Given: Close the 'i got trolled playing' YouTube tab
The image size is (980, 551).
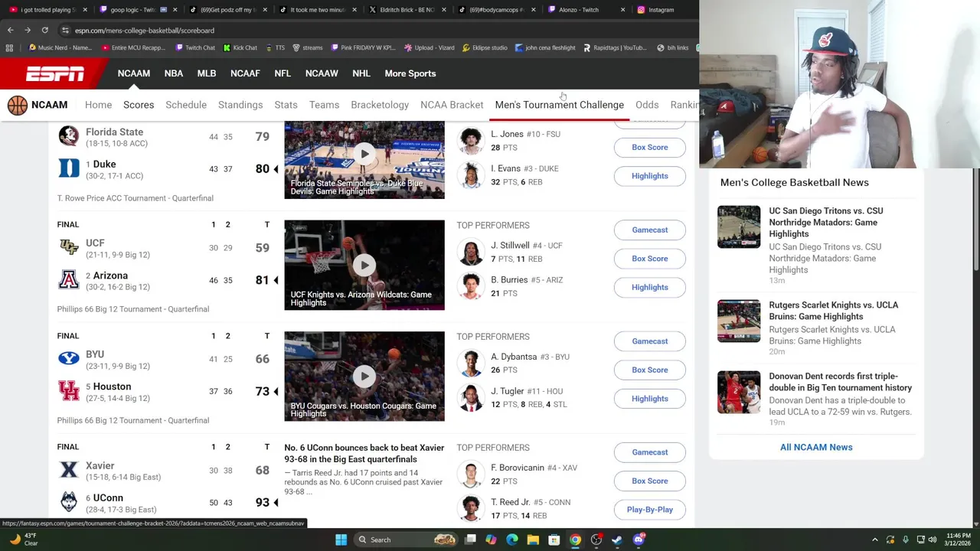Looking at the screenshot, I should coord(84,10).
